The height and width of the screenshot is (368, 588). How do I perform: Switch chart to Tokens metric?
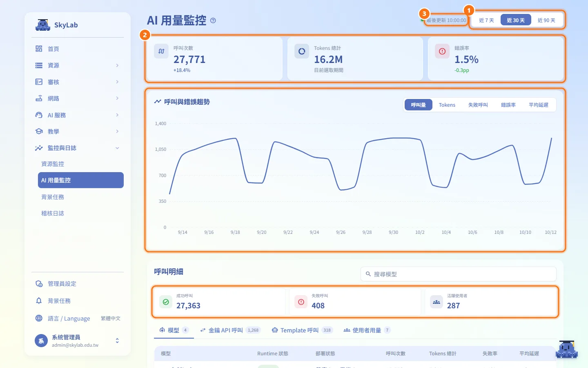[447, 105]
